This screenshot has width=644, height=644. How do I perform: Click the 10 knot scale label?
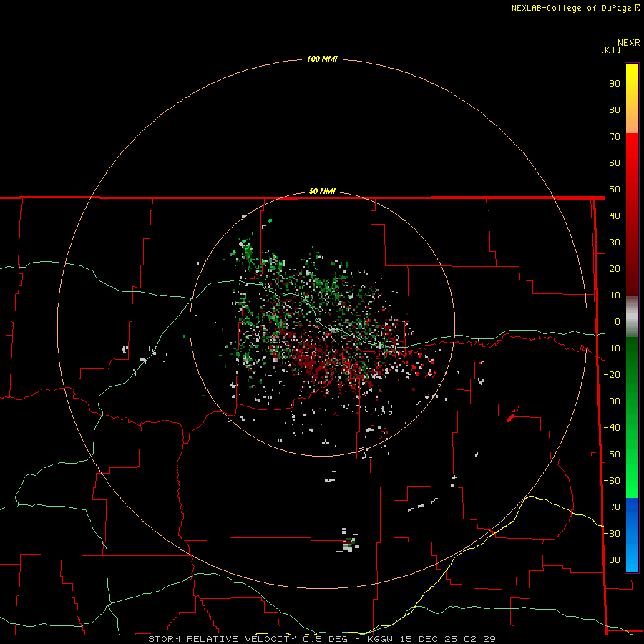[x=615, y=296]
